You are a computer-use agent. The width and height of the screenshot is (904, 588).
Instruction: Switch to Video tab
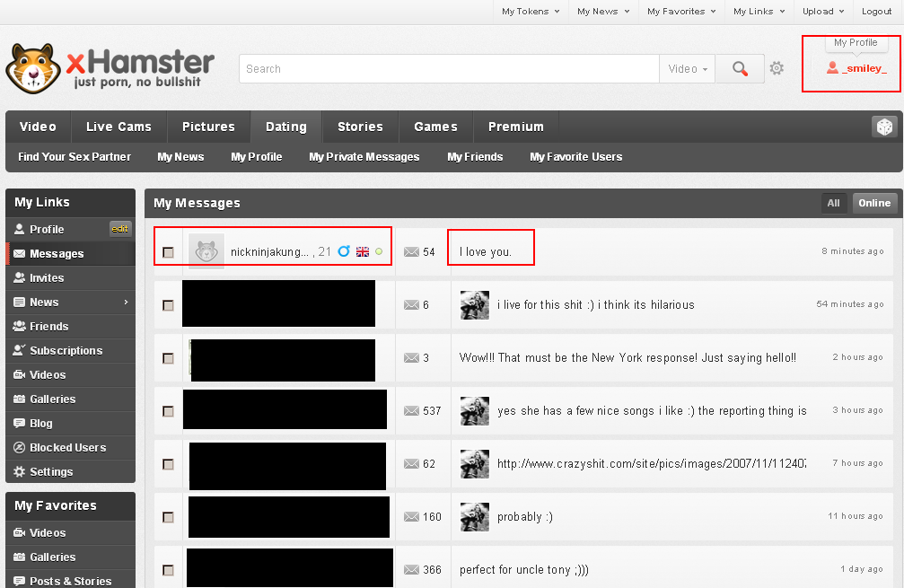click(x=38, y=127)
